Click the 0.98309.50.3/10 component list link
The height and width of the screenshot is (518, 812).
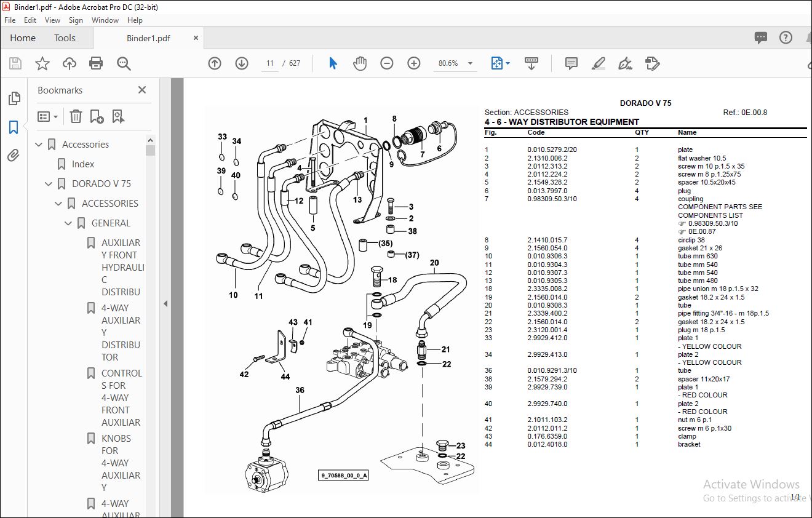tap(713, 223)
